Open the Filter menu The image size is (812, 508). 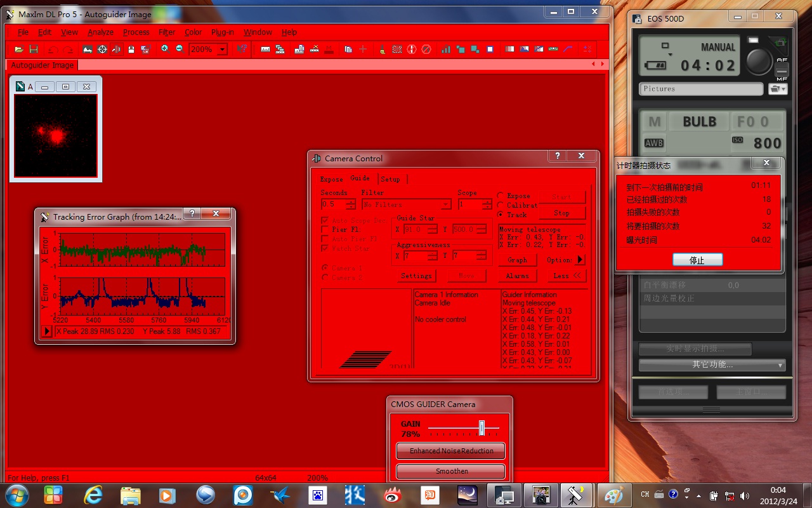[167, 32]
